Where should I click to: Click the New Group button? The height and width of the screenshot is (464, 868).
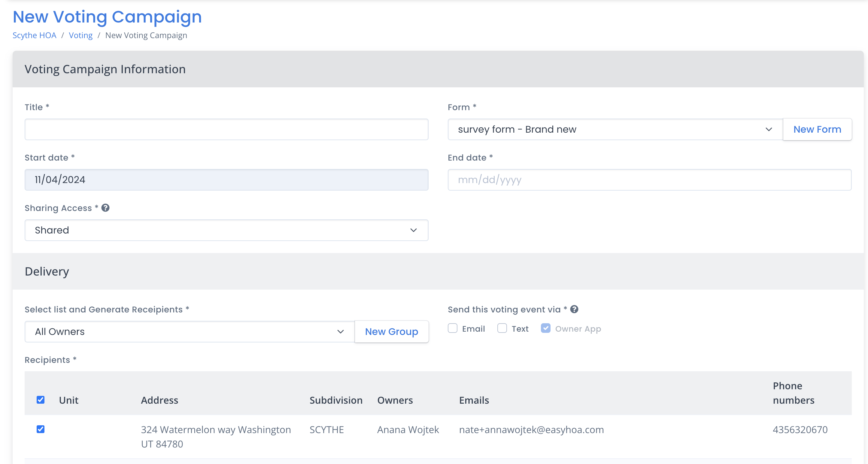(x=391, y=332)
